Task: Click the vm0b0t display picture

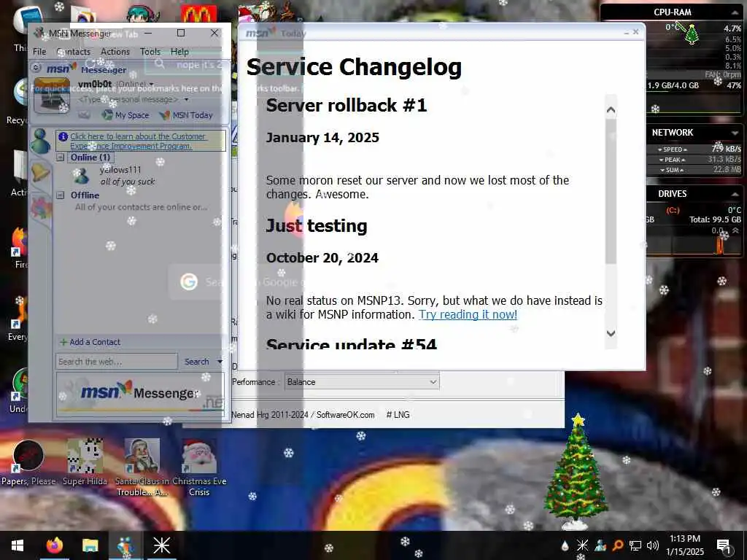Action: coord(52,96)
